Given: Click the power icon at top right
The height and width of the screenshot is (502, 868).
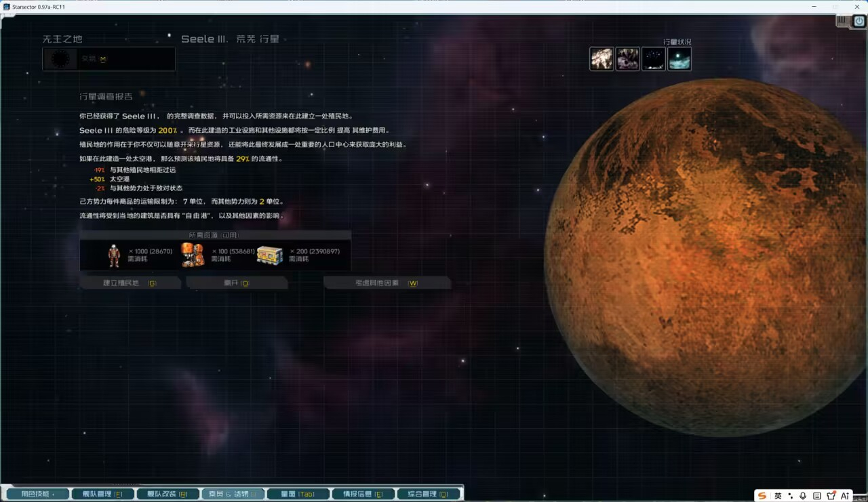Looking at the screenshot, I should [x=859, y=21].
